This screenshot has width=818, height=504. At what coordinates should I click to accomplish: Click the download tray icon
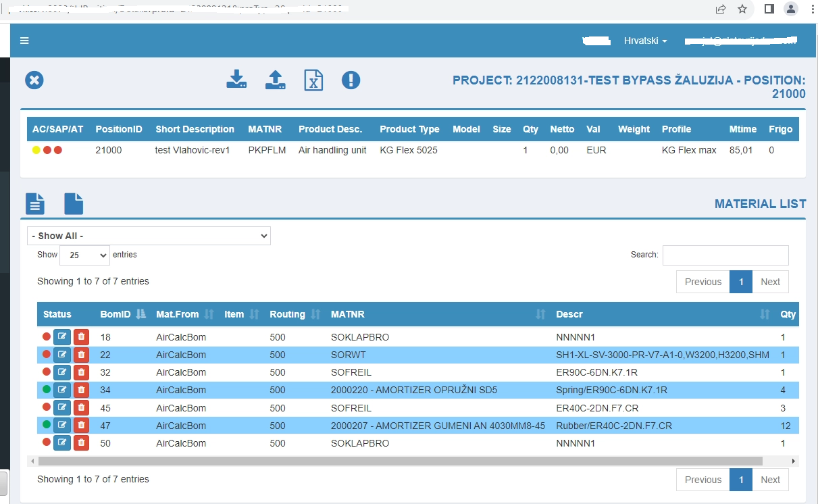click(x=236, y=79)
